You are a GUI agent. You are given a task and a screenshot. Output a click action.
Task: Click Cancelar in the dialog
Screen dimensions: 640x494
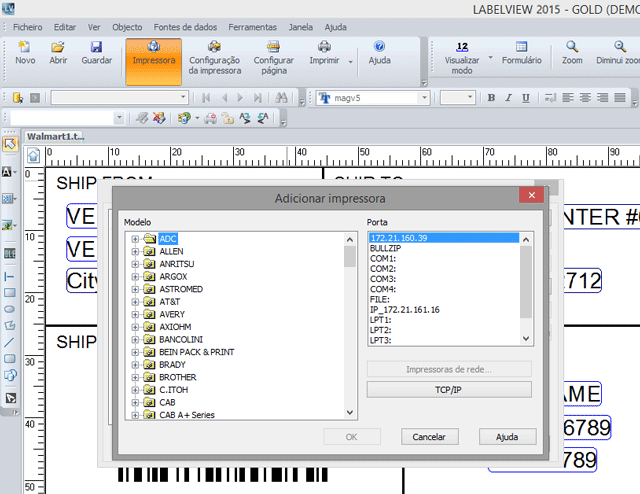pos(429,437)
